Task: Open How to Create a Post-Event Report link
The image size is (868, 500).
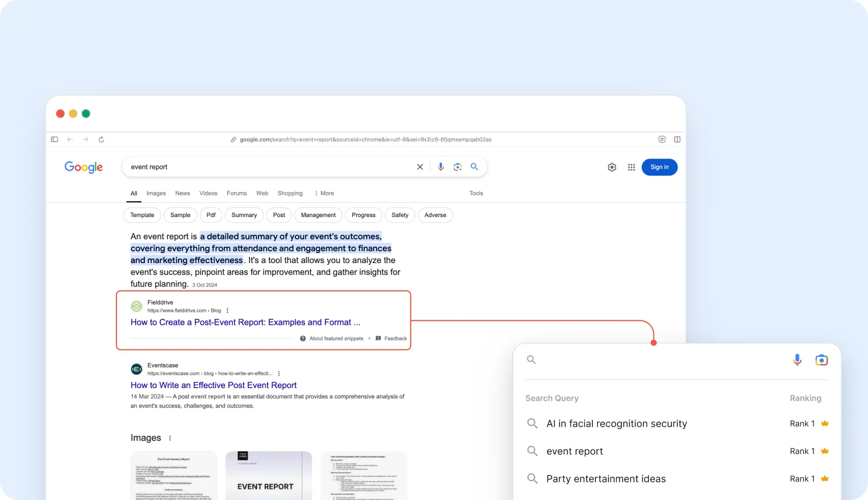Action: [245, 322]
